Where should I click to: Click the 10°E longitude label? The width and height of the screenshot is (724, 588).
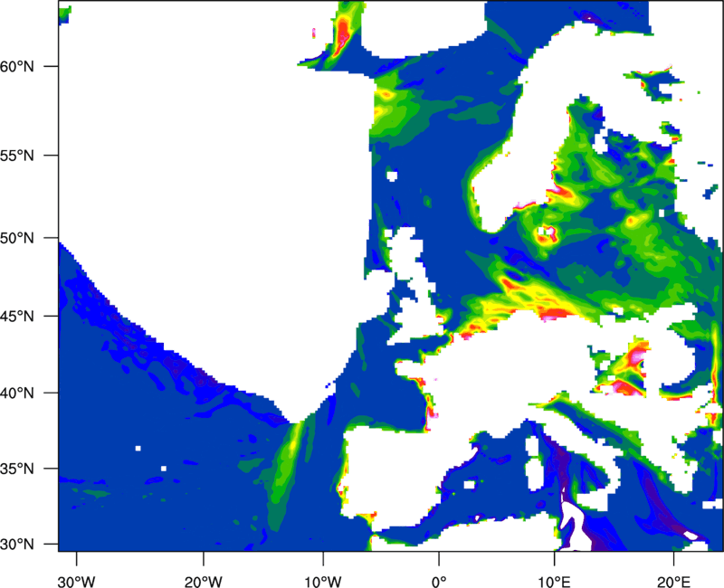554,582
